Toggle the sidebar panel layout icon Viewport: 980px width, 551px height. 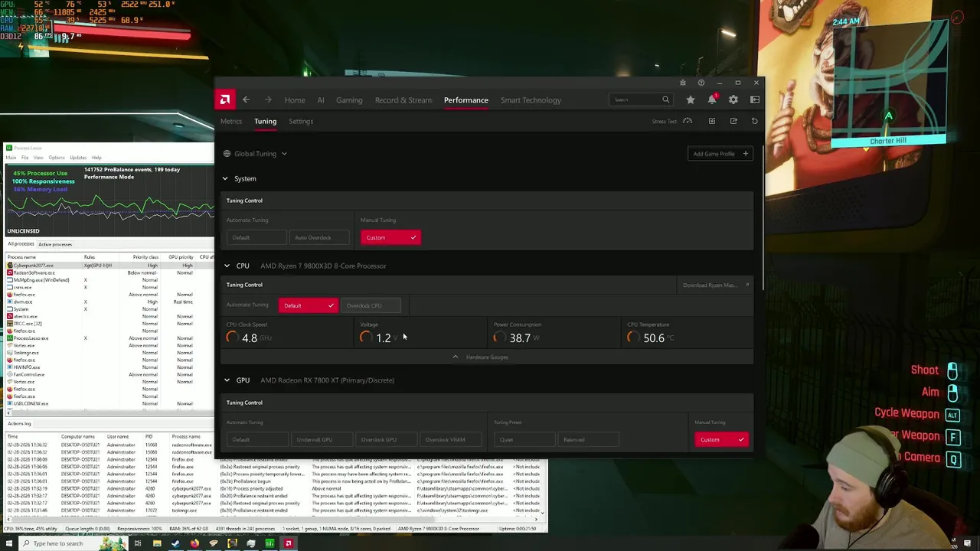click(755, 99)
